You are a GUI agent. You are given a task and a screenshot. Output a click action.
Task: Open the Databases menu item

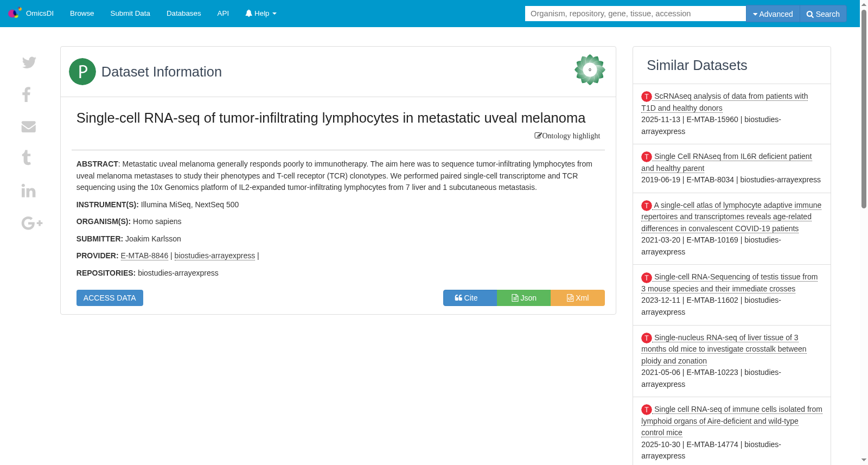pyautogui.click(x=184, y=14)
